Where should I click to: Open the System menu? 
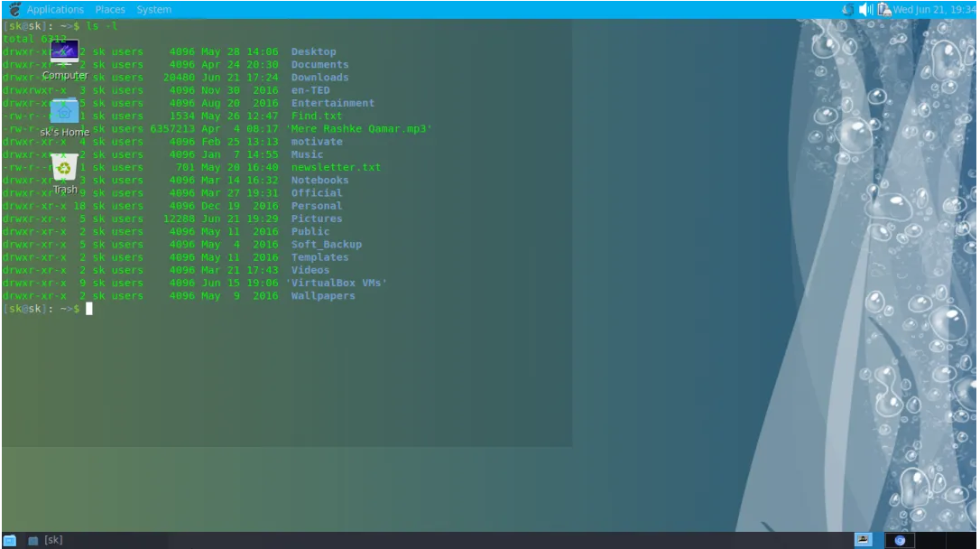point(153,9)
